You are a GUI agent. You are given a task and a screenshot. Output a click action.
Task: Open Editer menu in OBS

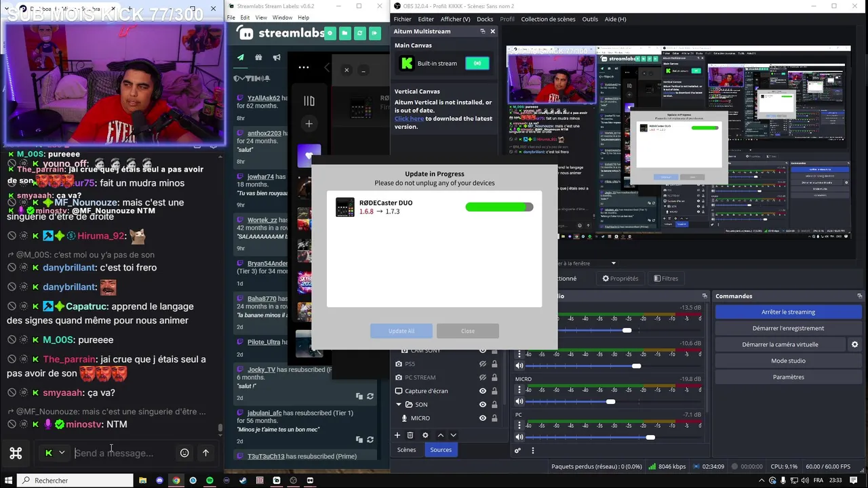(426, 19)
